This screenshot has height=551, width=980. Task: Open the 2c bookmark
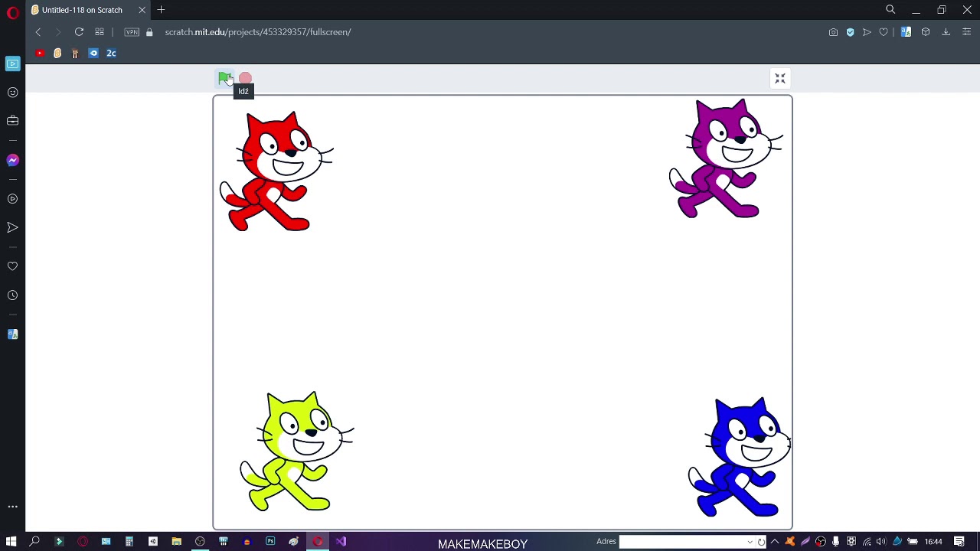click(x=111, y=53)
